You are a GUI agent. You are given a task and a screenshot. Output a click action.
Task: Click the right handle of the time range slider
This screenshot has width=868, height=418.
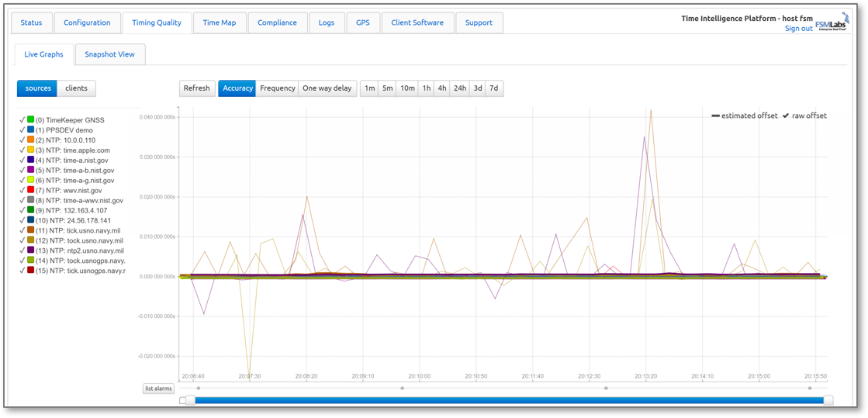coord(828,400)
